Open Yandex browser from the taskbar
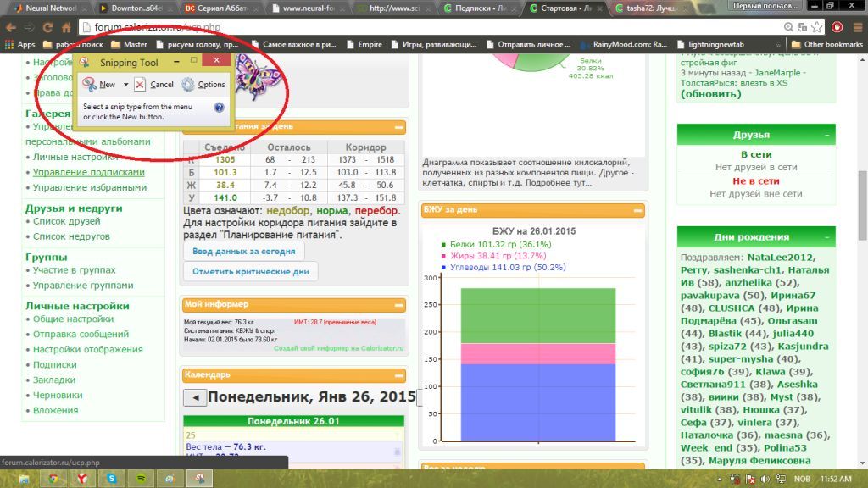868x488 pixels. click(82, 479)
